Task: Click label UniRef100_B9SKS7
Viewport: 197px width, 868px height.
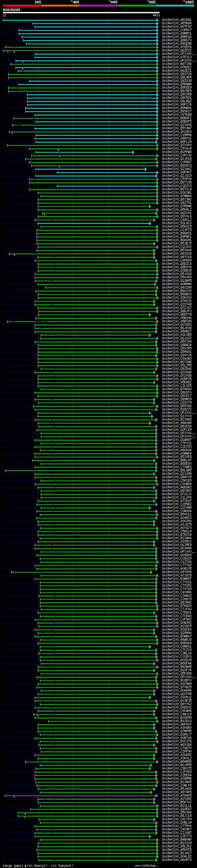Action: point(177,111)
